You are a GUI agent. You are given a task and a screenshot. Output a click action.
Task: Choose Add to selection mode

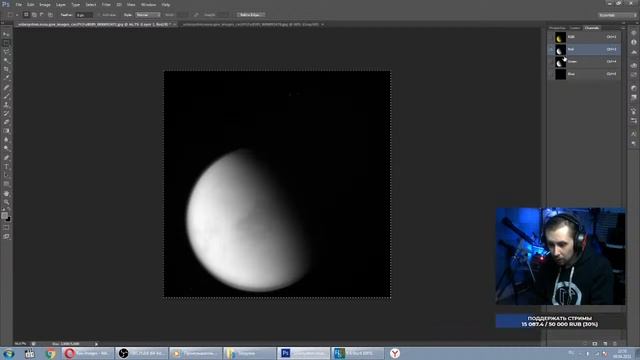point(34,15)
